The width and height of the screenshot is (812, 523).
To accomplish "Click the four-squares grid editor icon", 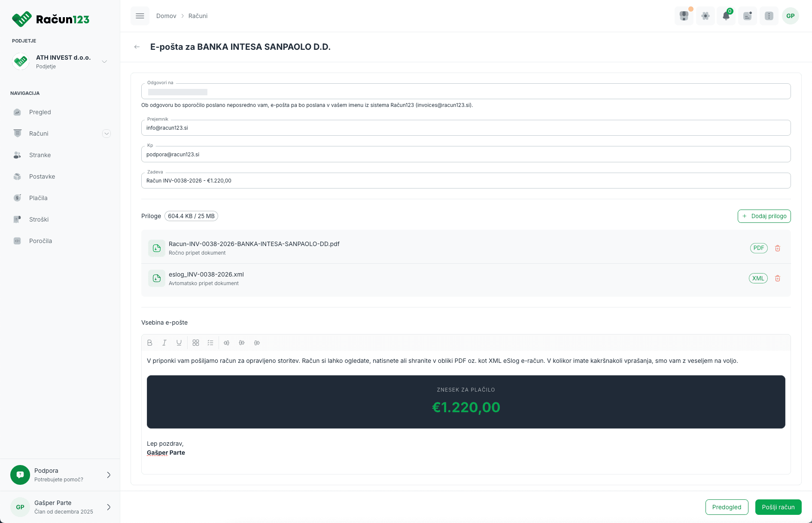I will [x=196, y=343].
